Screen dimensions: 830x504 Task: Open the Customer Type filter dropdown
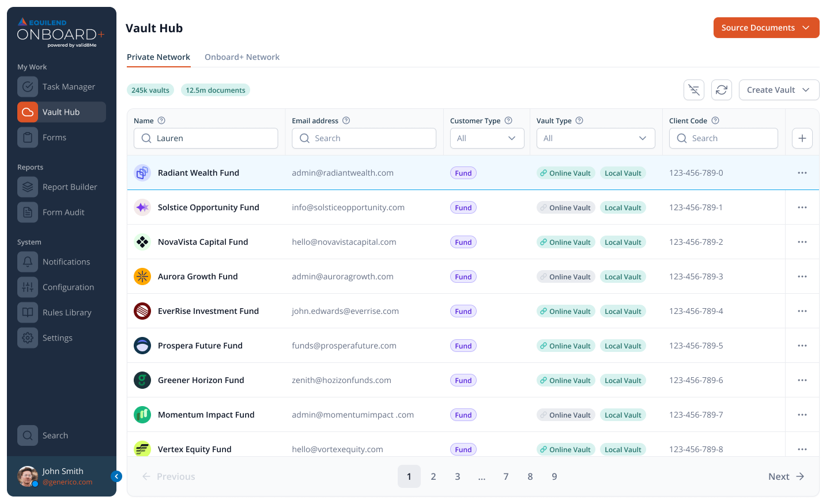click(x=486, y=138)
